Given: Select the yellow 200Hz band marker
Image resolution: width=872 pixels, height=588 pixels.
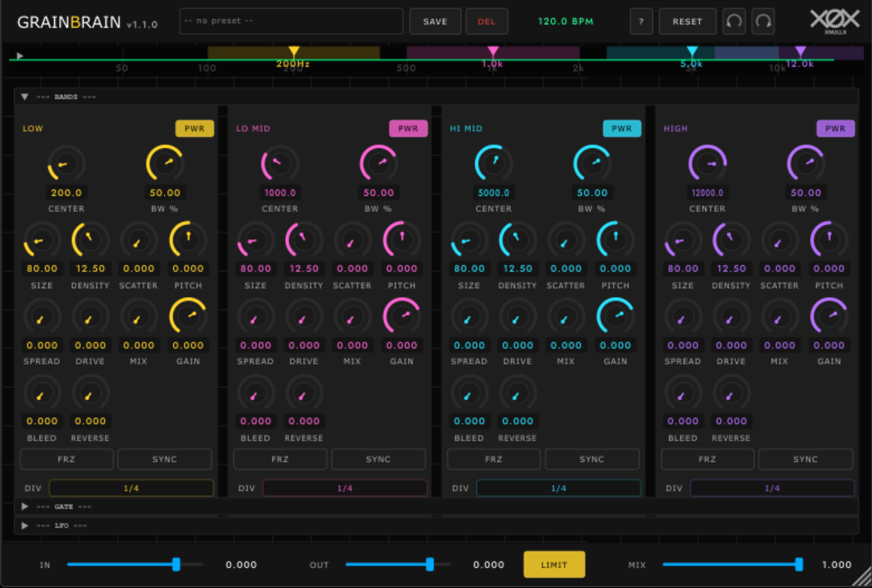Looking at the screenshot, I should tap(293, 52).
